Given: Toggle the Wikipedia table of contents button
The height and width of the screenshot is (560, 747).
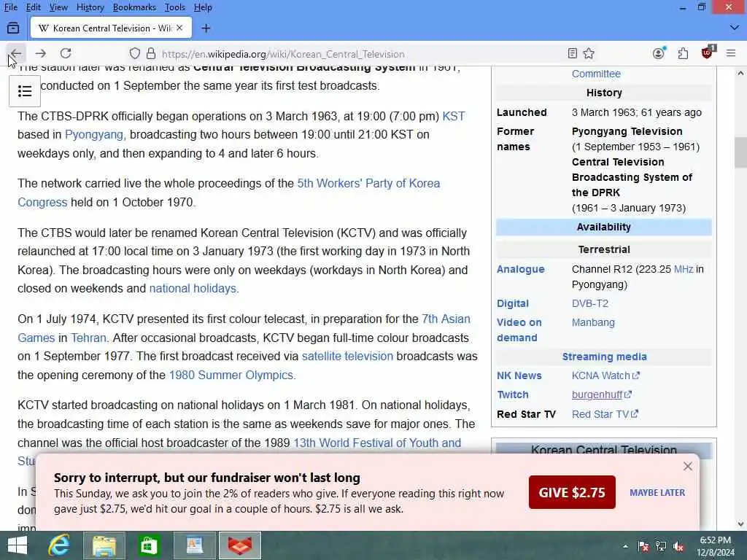Looking at the screenshot, I should tap(25, 90).
